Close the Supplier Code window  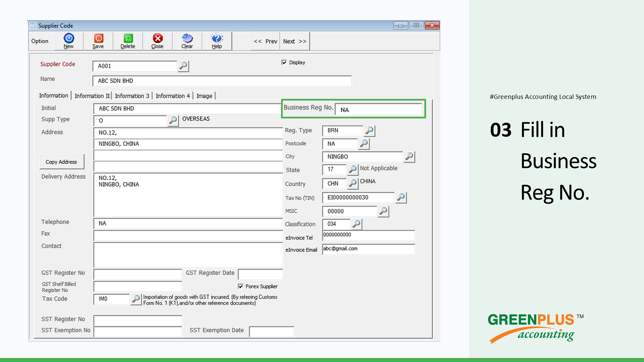(x=432, y=25)
